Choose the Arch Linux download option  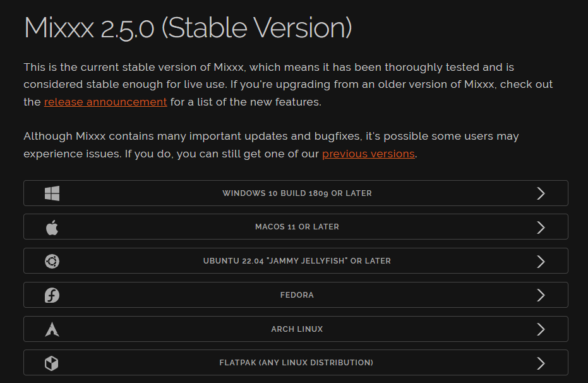[297, 329]
